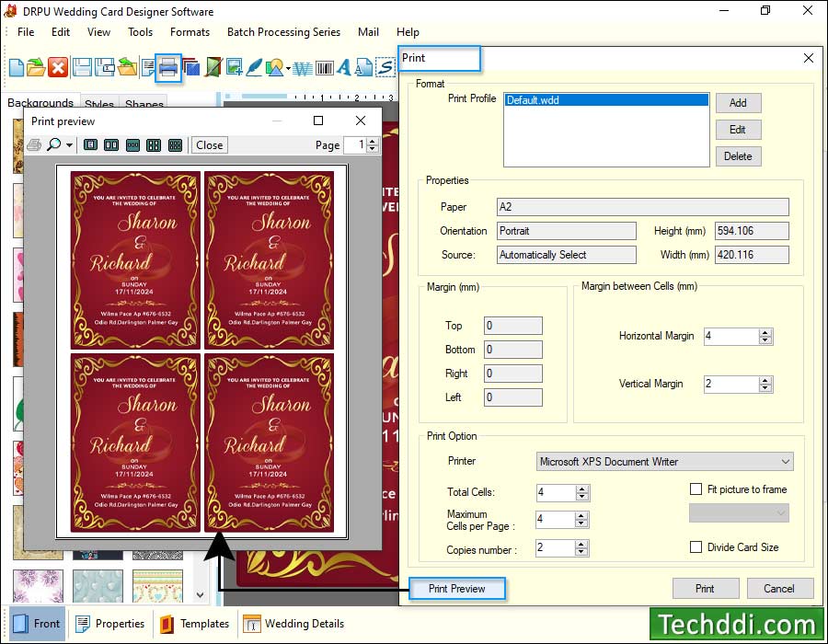Click the Save As floppy icon with label
The height and width of the screenshot is (644, 828).
105,67
